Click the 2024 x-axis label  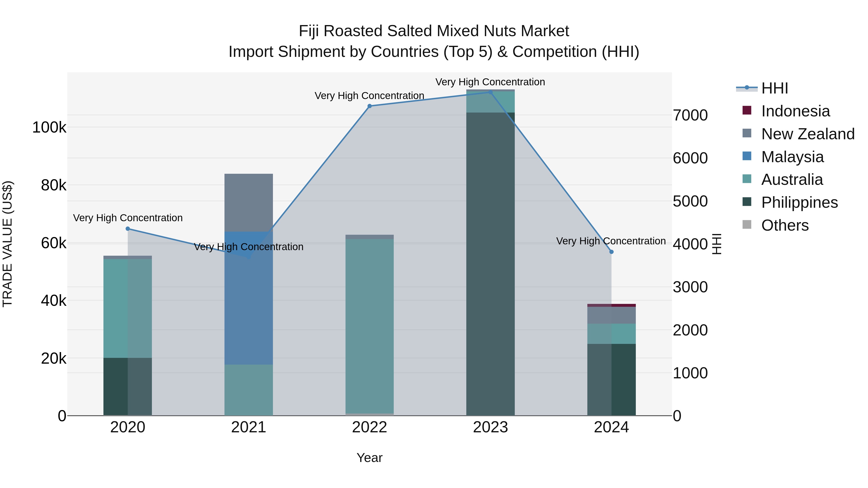pyautogui.click(x=611, y=427)
